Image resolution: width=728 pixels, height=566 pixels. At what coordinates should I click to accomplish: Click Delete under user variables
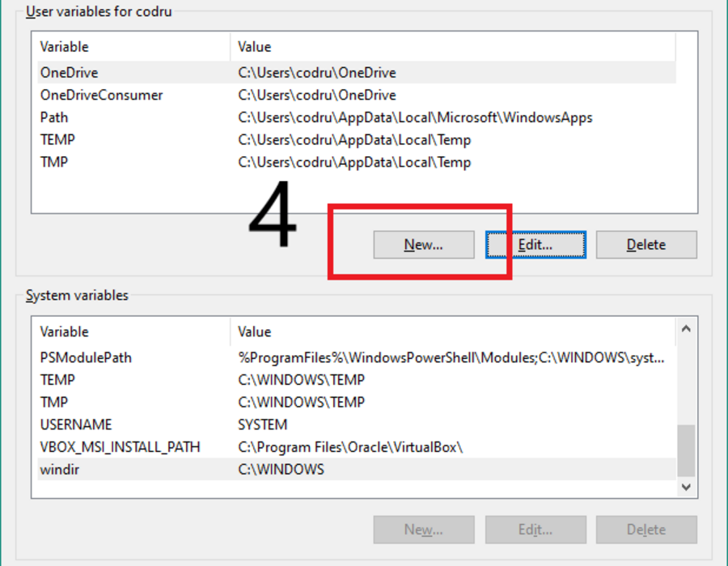click(x=646, y=244)
